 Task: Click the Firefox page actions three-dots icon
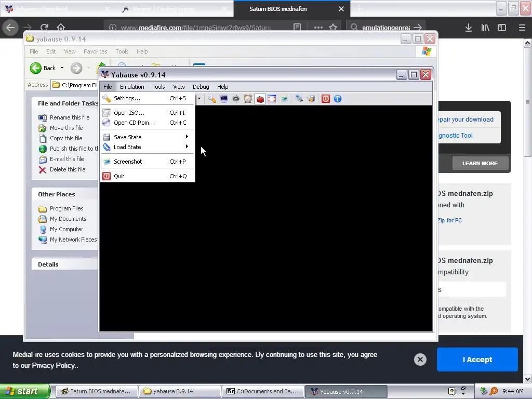tap(318, 28)
